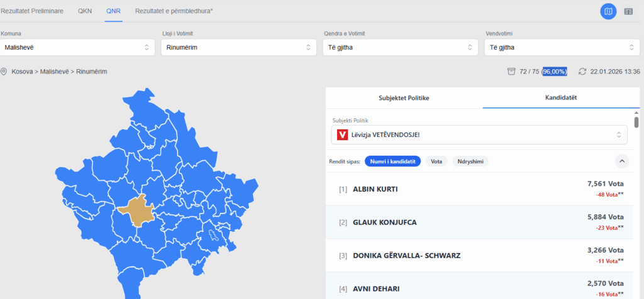Sort candidates by Numri i kandidatit
This screenshot has width=644, height=299.
coord(392,161)
